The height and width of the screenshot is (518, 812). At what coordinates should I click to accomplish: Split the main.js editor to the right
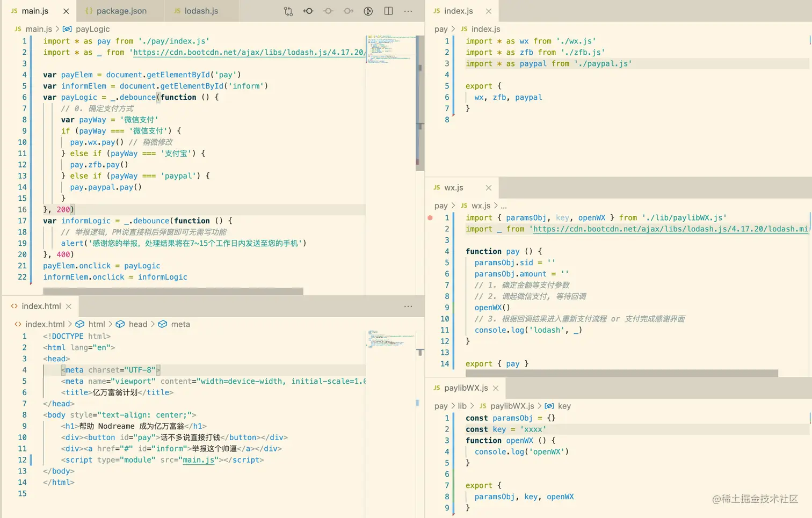[x=388, y=11]
